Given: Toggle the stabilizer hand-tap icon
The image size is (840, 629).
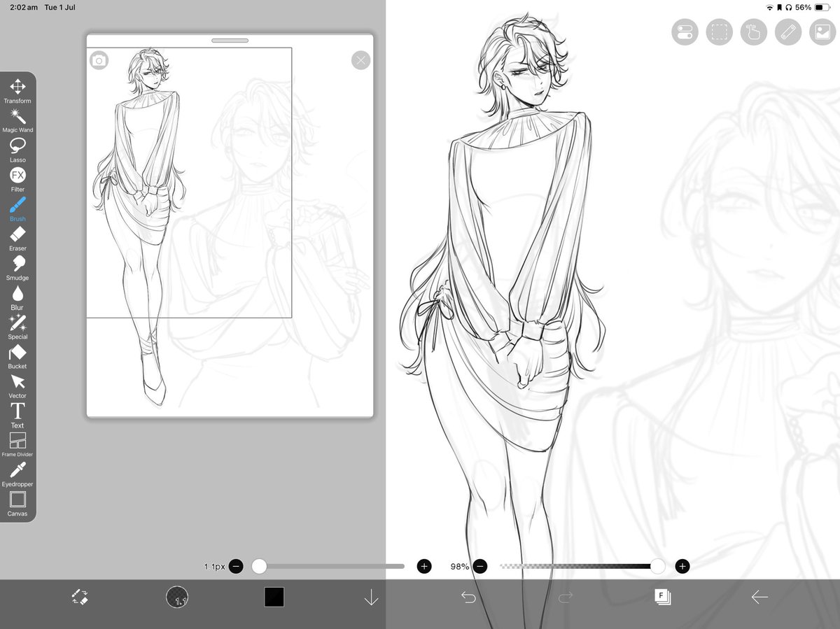Looking at the screenshot, I should pos(754,32).
